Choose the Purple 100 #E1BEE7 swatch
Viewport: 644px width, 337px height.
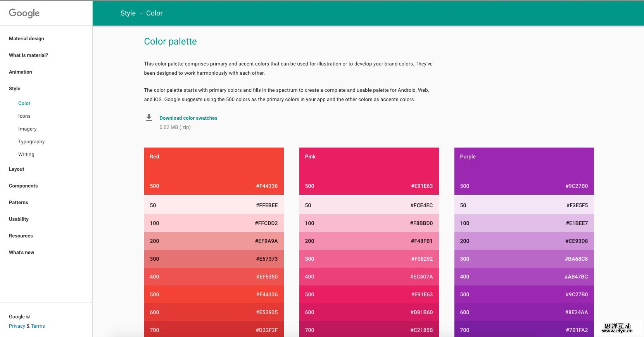pos(524,223)
